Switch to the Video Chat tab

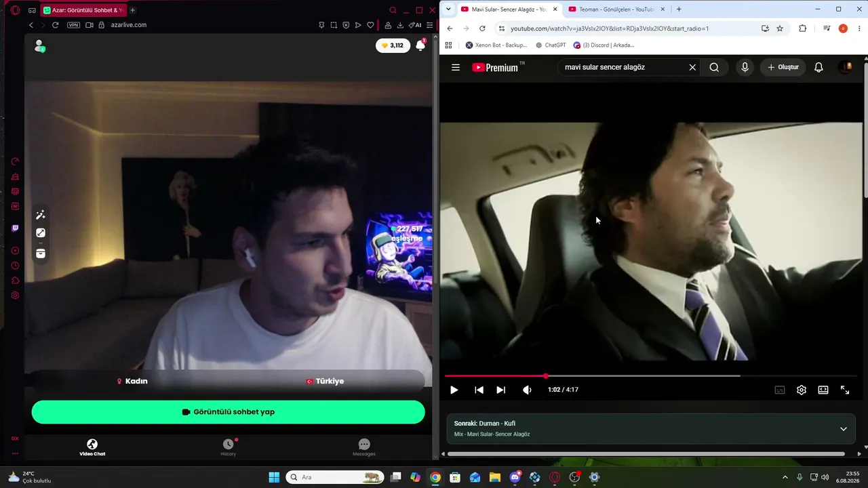coord(92,447)
